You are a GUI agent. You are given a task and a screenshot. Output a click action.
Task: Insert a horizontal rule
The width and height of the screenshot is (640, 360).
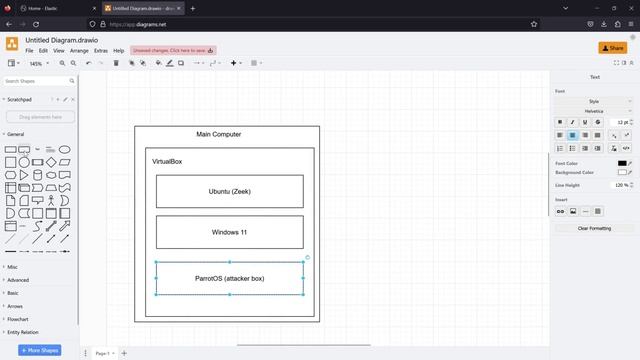[585, 211]
